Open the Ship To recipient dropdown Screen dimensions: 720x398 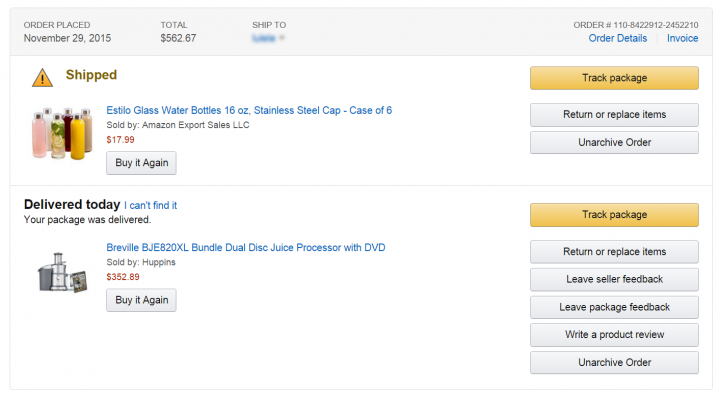click(269, 38)
